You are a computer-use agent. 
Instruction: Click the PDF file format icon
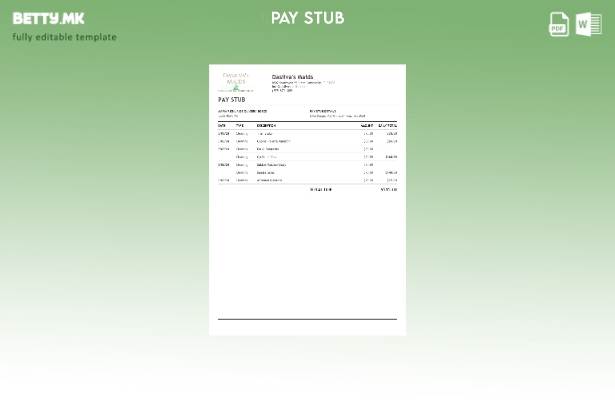[559, 24]
